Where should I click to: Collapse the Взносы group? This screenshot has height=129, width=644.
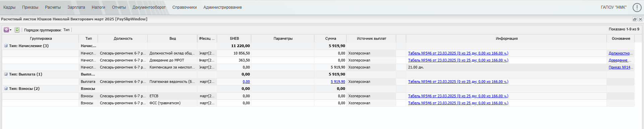click(x=6, y=89)
